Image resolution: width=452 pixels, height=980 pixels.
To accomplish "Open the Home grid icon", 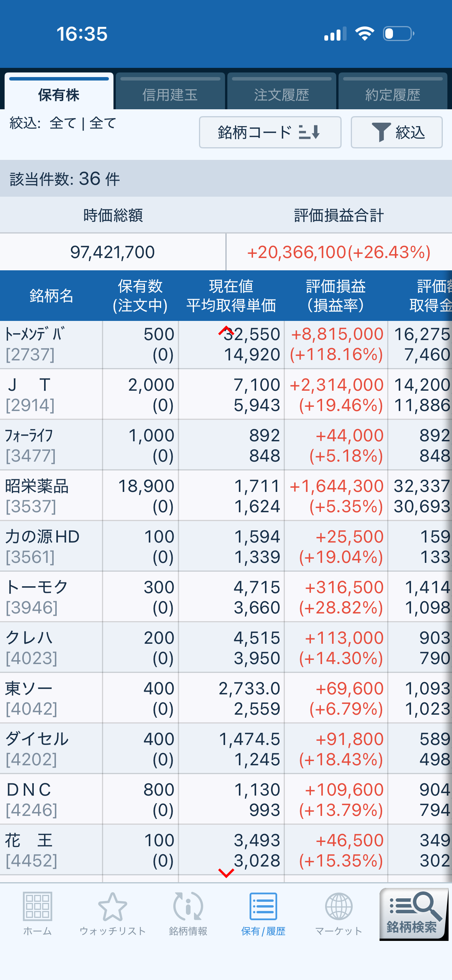I will pos(37,906).
